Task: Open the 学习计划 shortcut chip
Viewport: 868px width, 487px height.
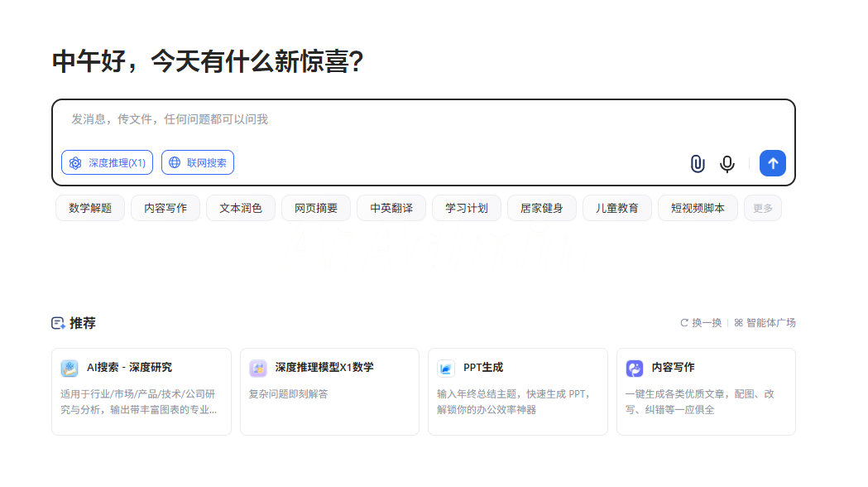Action: pos(467,209)
